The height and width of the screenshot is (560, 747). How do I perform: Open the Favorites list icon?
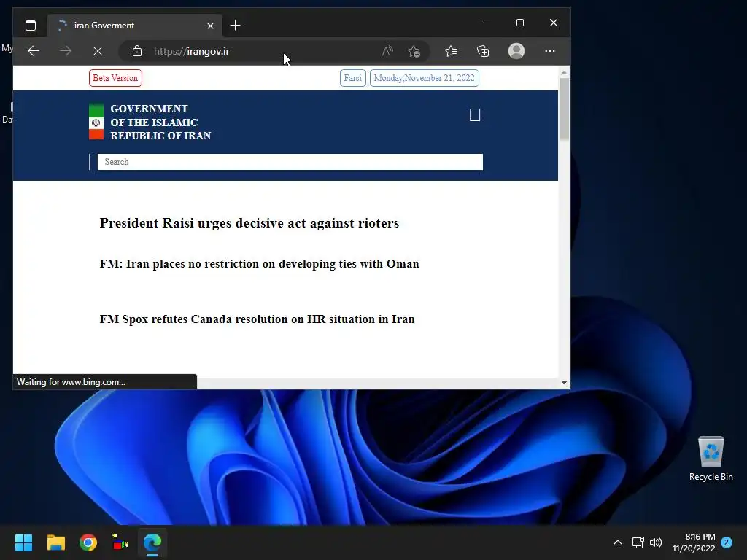click(451, 51)
